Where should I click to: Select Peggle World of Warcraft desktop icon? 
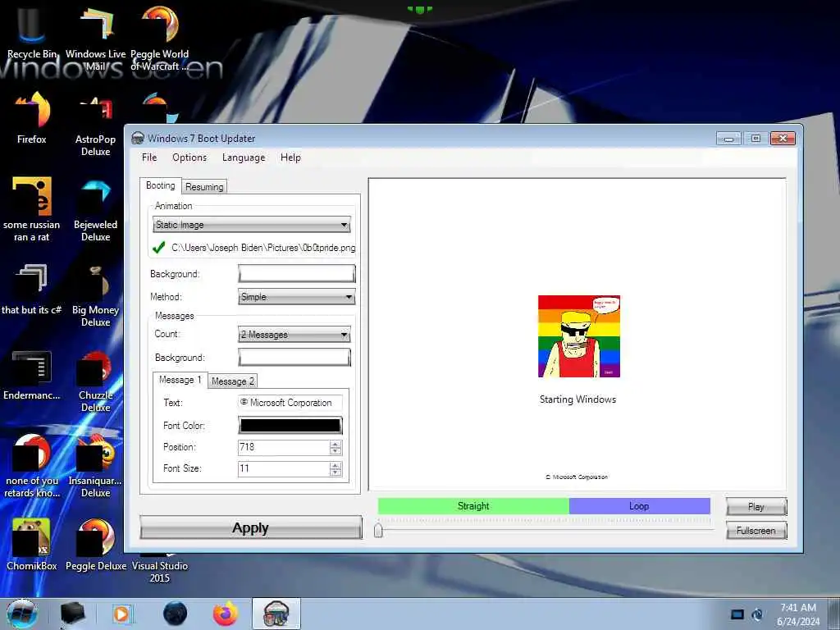(x=160, y=36)
